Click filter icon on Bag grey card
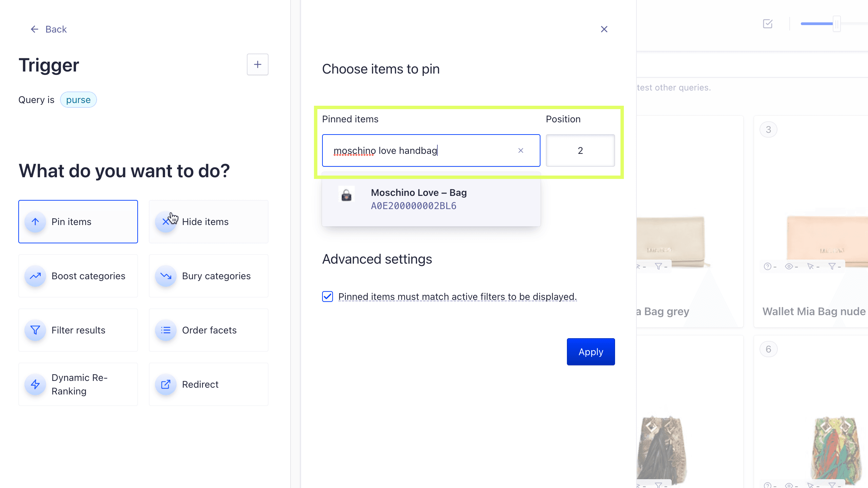The width and height of the screenshot is (868, 488). coord(658,266)
